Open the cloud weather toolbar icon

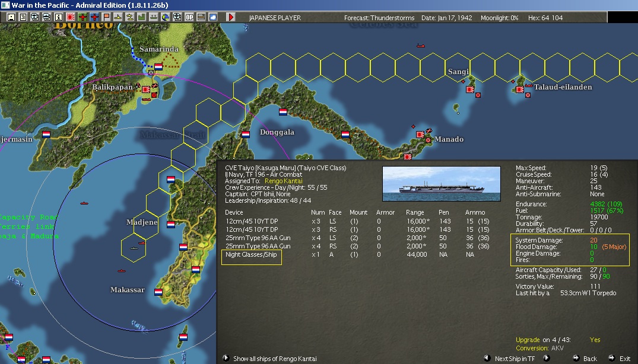(213, 17)
